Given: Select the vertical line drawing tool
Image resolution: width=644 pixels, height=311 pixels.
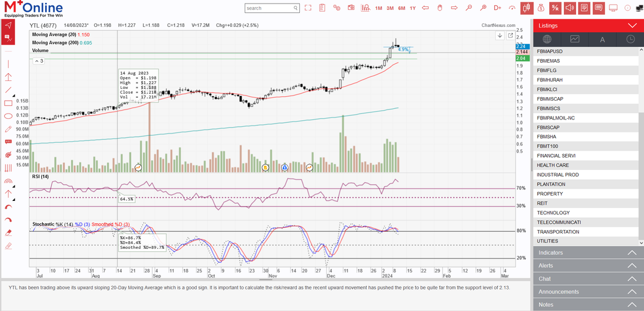Looking at the screenshot, I should pyautogui.click(x=8, y=64).
